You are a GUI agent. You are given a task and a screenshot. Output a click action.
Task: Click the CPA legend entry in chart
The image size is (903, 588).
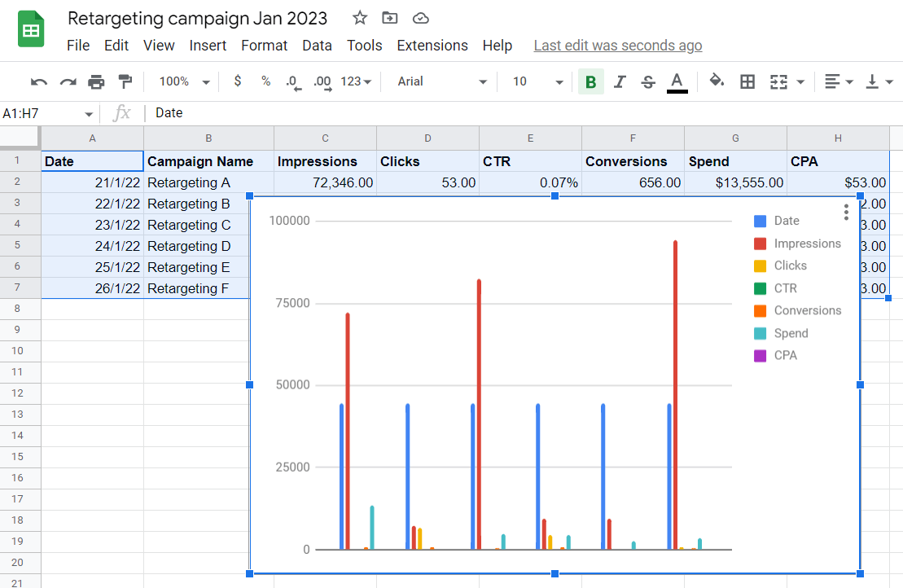pos(776,355)
